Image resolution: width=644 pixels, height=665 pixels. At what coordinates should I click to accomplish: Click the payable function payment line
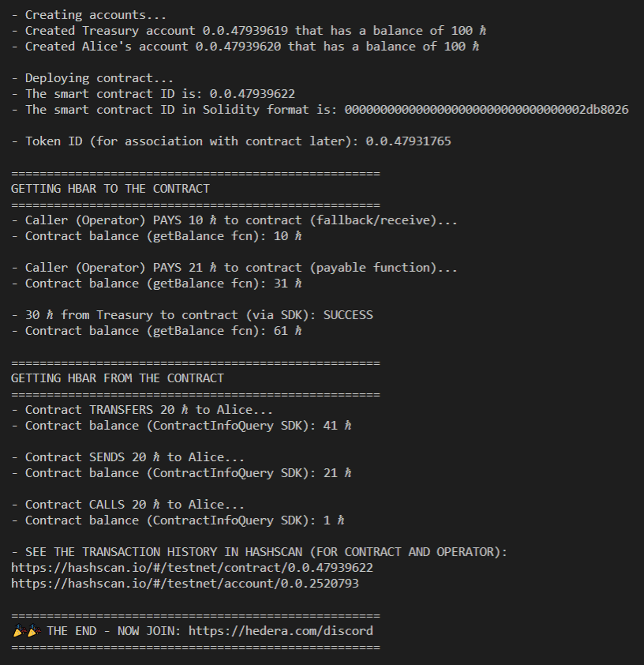click(x=235, y=268)
